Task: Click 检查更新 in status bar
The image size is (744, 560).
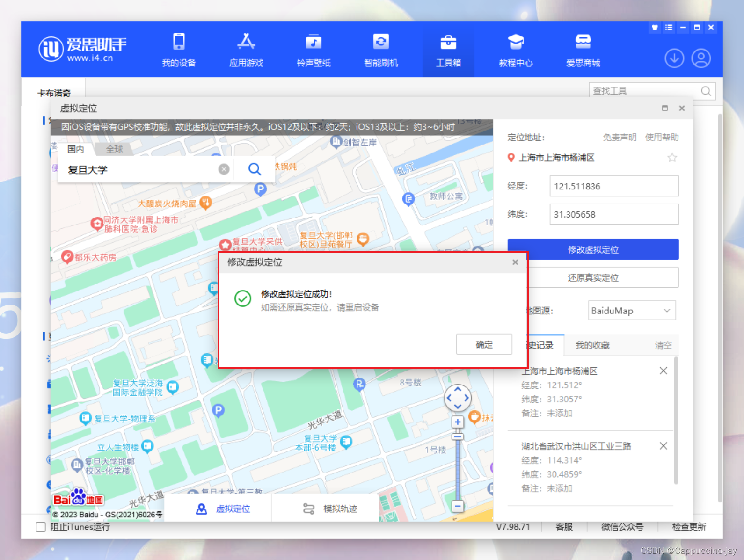Action: pos(689,527)
